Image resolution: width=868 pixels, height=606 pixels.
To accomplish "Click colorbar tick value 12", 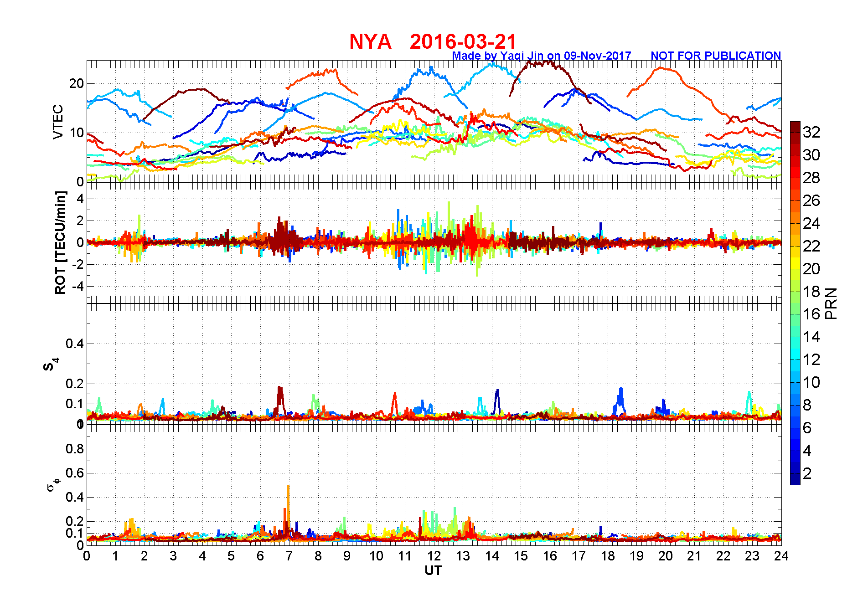I will pos(811,359).
